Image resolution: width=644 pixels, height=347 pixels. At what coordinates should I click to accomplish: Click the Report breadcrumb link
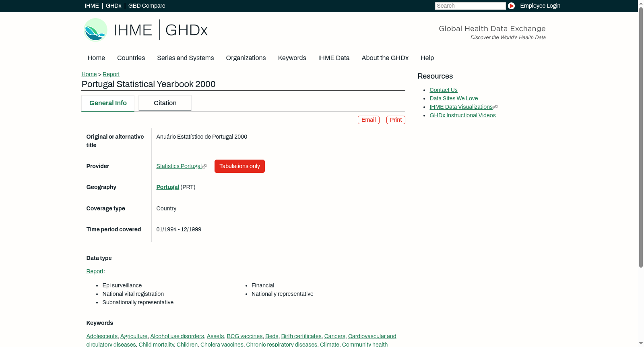point(111,74)
